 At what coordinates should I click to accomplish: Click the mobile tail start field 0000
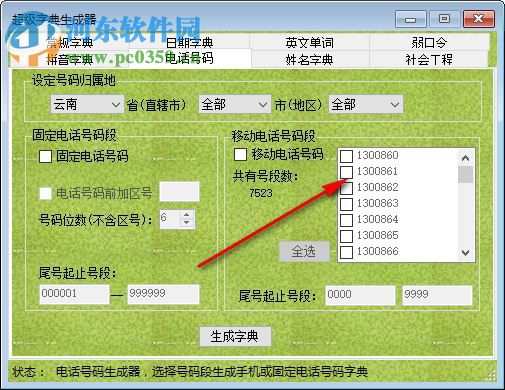(x=360, y=295)
